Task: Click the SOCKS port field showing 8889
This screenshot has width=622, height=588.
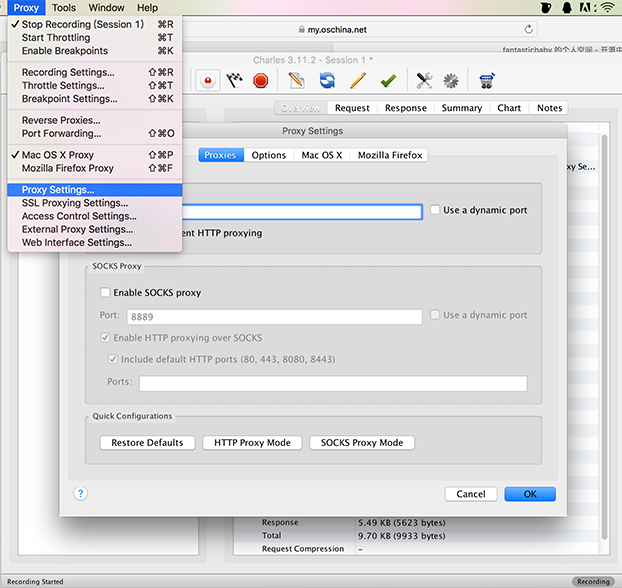Action: click(274, 317)
